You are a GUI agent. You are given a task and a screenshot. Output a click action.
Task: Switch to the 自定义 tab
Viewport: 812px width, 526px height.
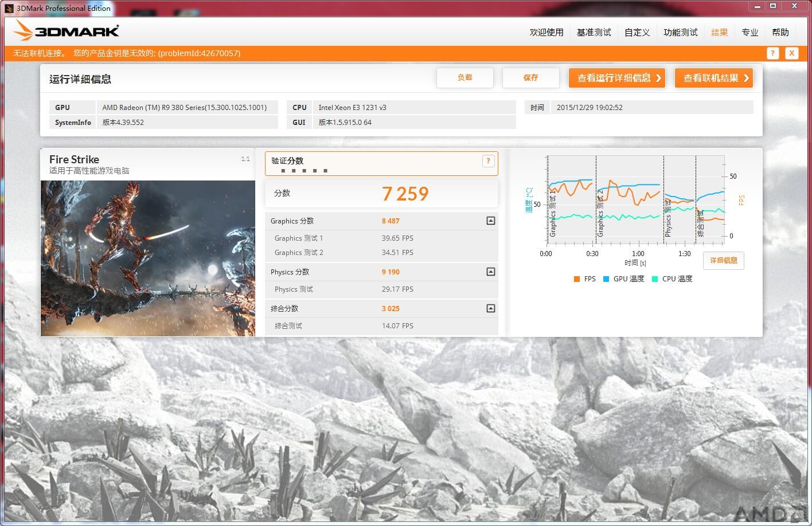tap(637, 33)
